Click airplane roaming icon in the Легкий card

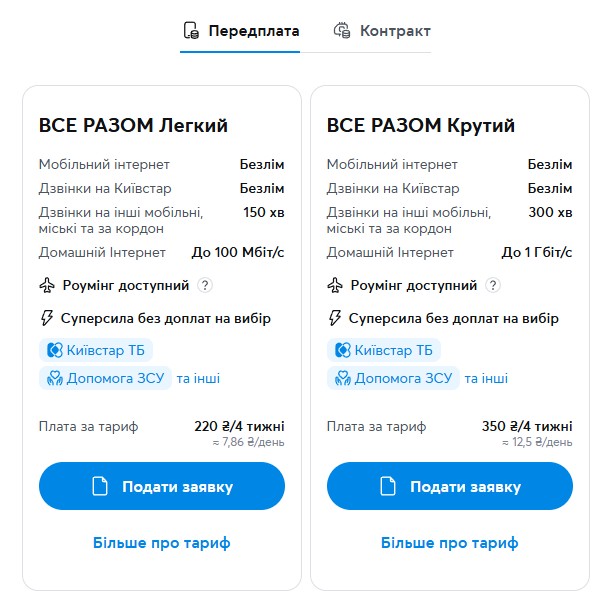pos(46,286)
